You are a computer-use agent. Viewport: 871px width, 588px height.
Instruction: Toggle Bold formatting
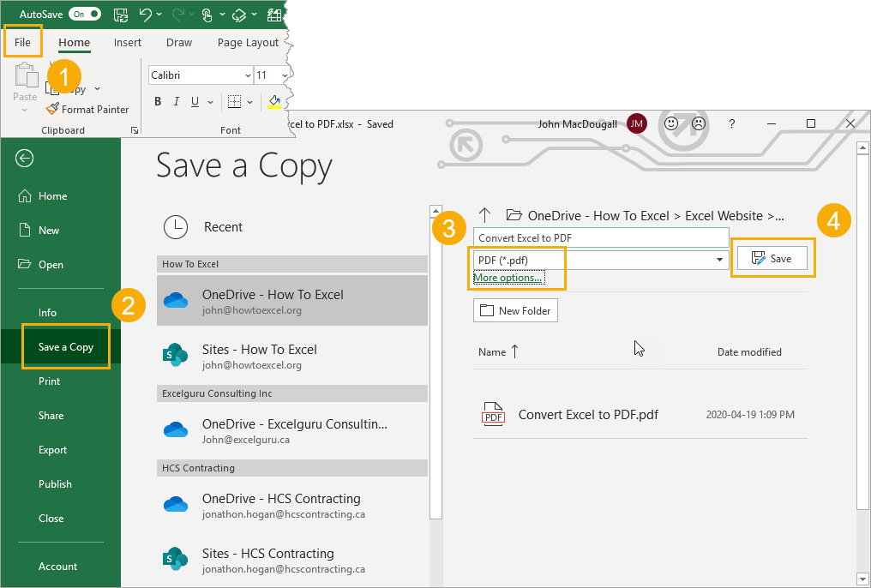[158, 102]
